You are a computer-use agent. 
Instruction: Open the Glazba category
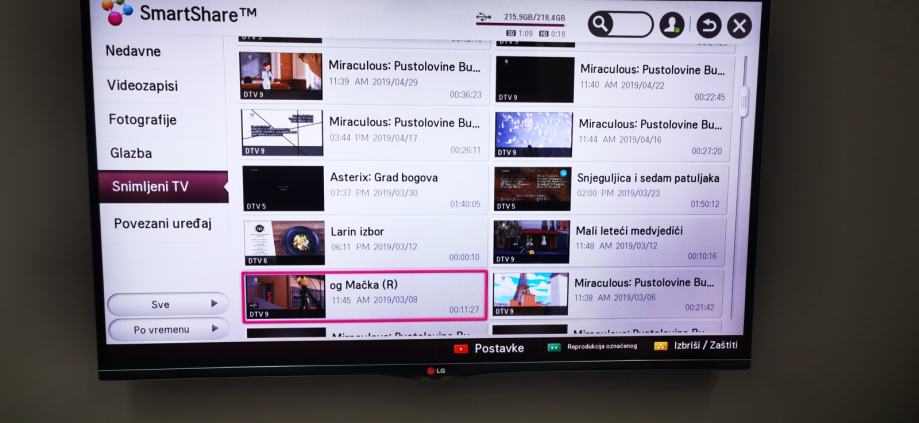click(x=131, y=153)
